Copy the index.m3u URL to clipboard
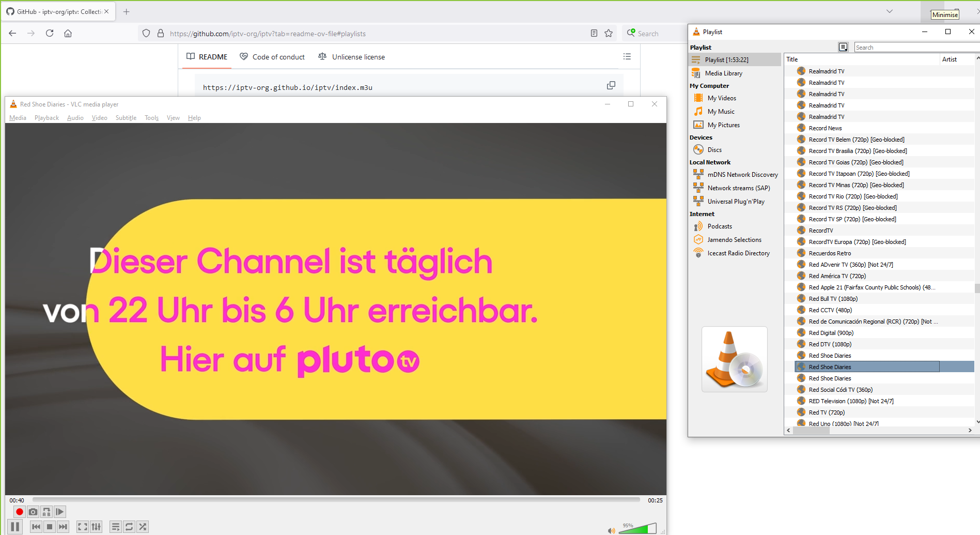This screenshot has height=535, width=980. click(x=611, y=85)
